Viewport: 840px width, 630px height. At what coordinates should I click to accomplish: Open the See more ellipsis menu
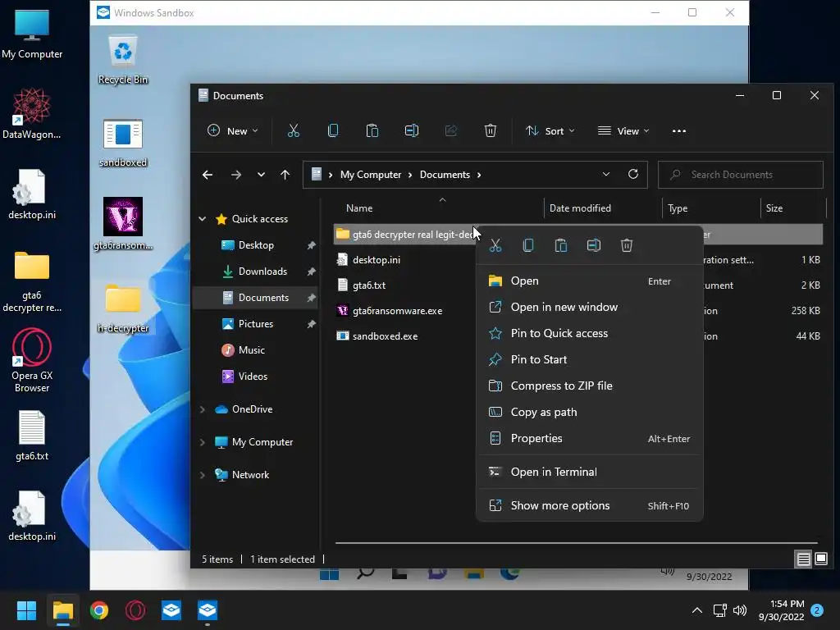pos(678,130)
